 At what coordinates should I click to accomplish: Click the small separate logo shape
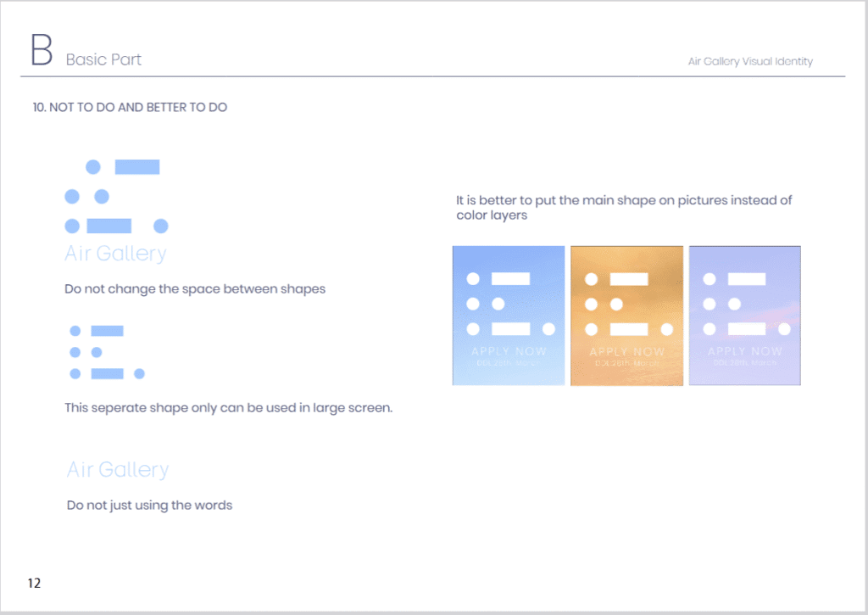106,352
